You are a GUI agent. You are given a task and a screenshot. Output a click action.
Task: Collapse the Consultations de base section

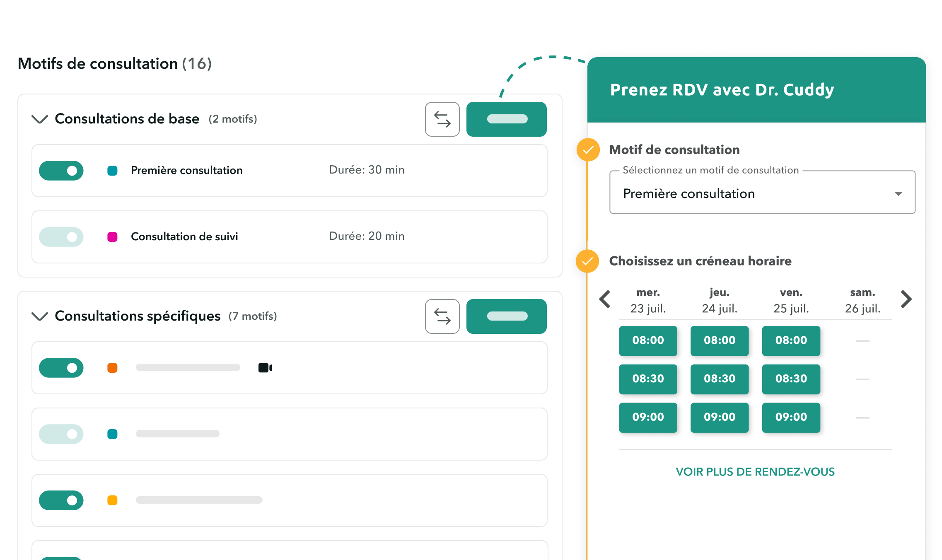click(x=40, y=119)
